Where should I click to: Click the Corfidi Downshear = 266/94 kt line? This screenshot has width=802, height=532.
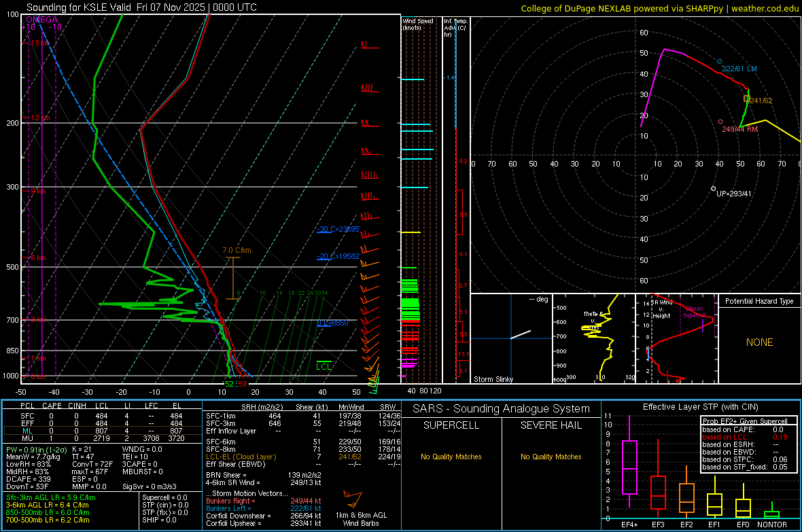264,516
